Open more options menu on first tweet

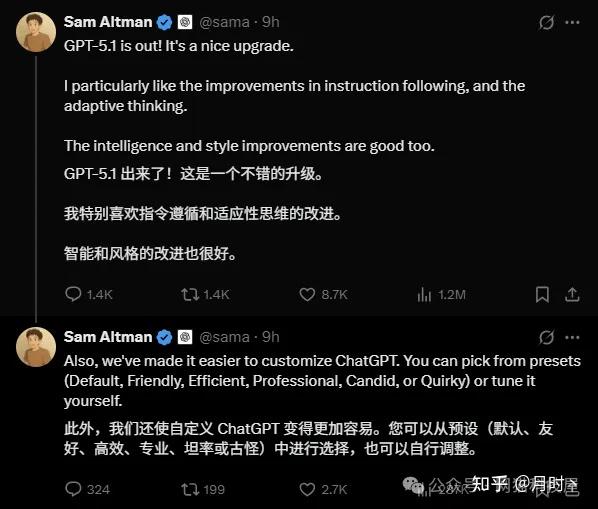tap(572, 22)
